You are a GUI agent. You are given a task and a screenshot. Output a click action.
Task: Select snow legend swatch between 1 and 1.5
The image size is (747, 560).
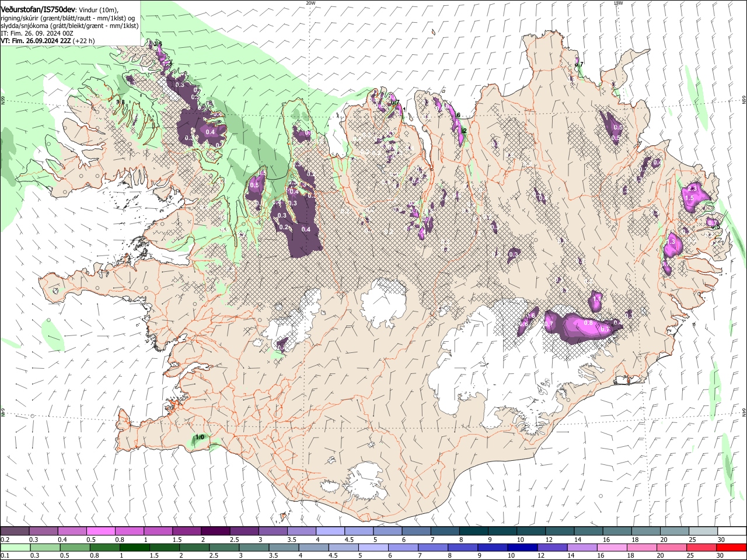[158, 531]
